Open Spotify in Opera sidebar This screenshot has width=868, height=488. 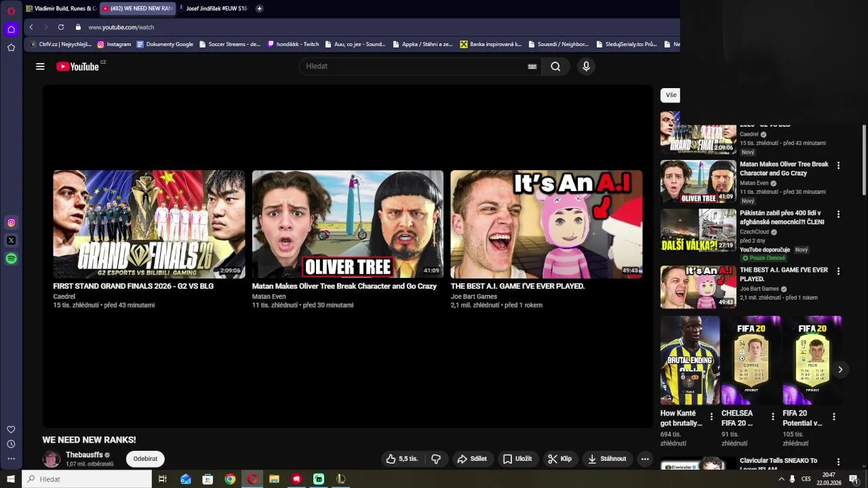[11, 258]
